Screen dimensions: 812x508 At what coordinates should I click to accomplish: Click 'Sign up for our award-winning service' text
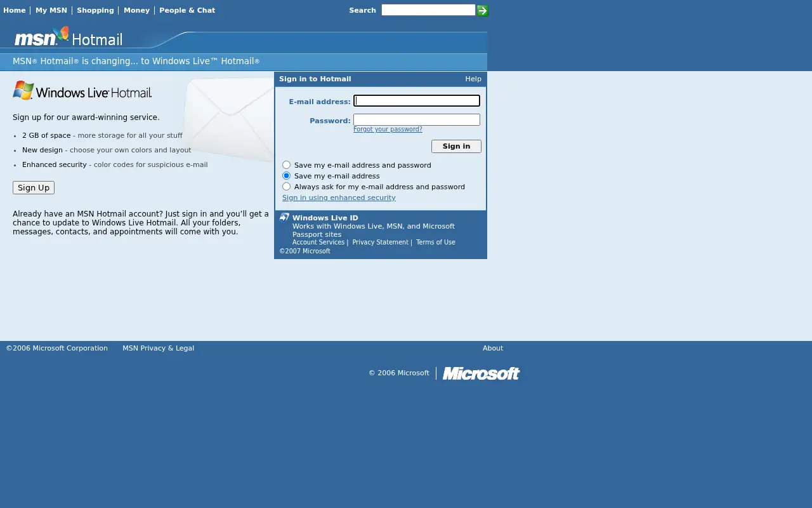point(86,117)
